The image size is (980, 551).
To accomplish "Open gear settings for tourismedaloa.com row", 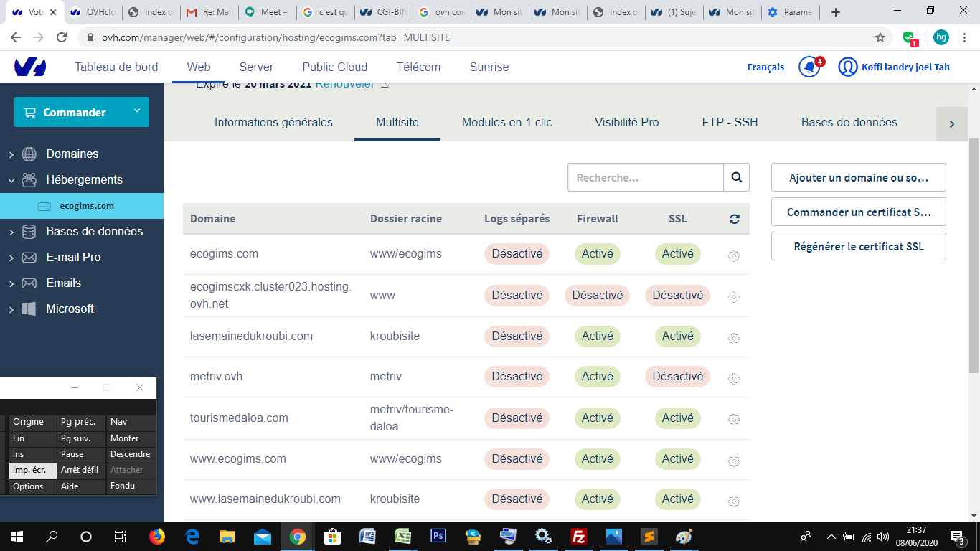I will (733, 420).
